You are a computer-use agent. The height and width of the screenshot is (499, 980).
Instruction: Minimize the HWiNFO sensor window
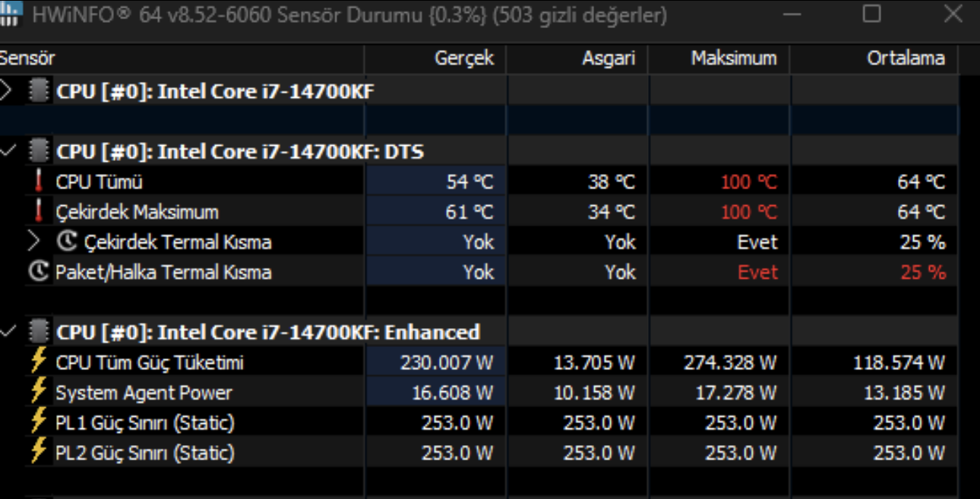coord(792,14)
